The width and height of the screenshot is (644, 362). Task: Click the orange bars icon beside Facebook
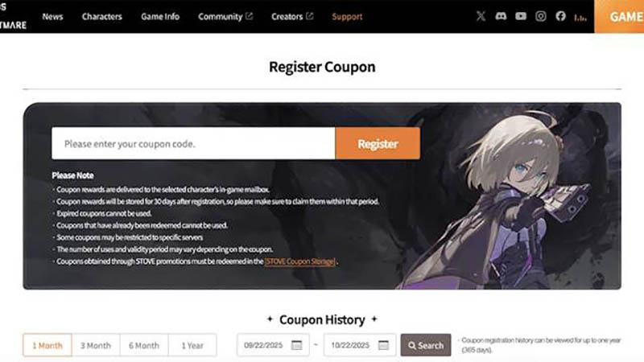tap(580, 17)
